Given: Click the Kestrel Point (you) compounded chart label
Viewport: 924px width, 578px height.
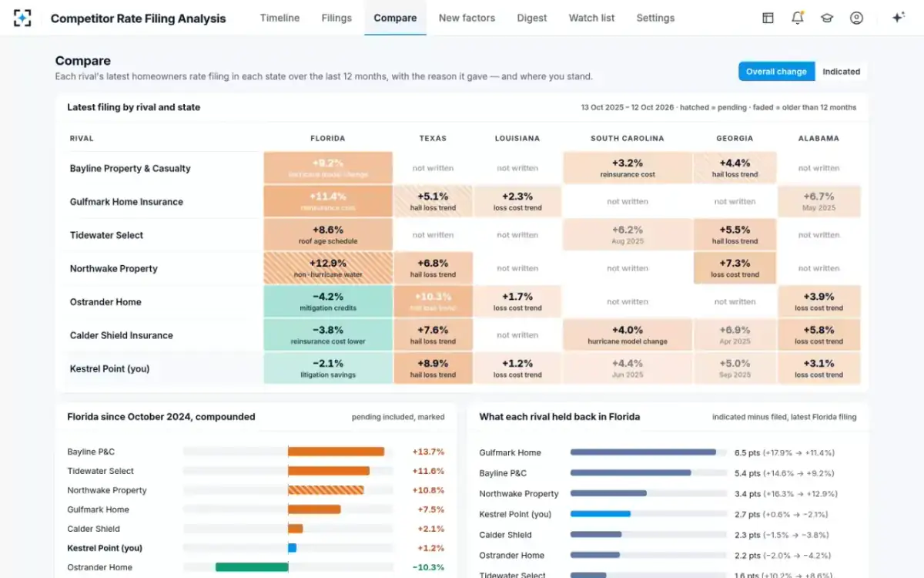Looking at the screenshot, I should (105, 548).
